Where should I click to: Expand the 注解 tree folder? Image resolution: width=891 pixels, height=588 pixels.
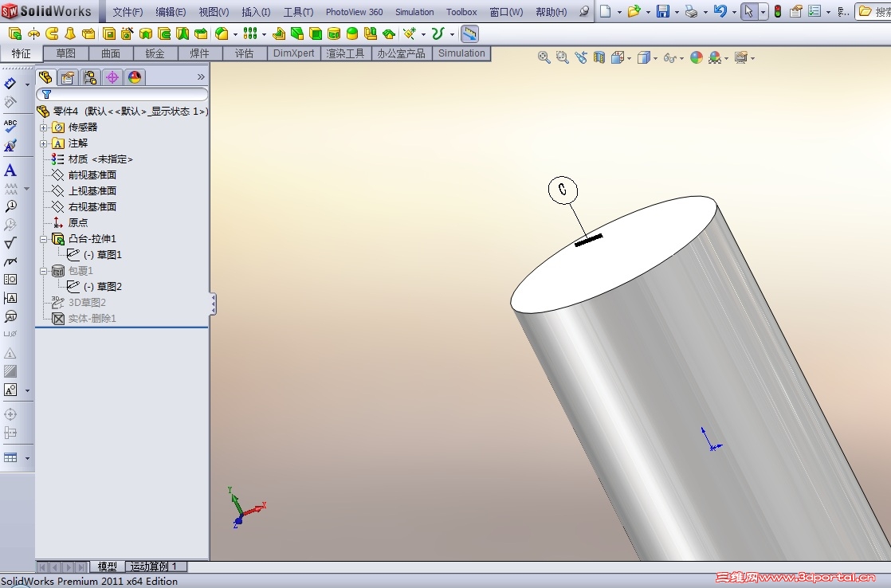[43, 143]
